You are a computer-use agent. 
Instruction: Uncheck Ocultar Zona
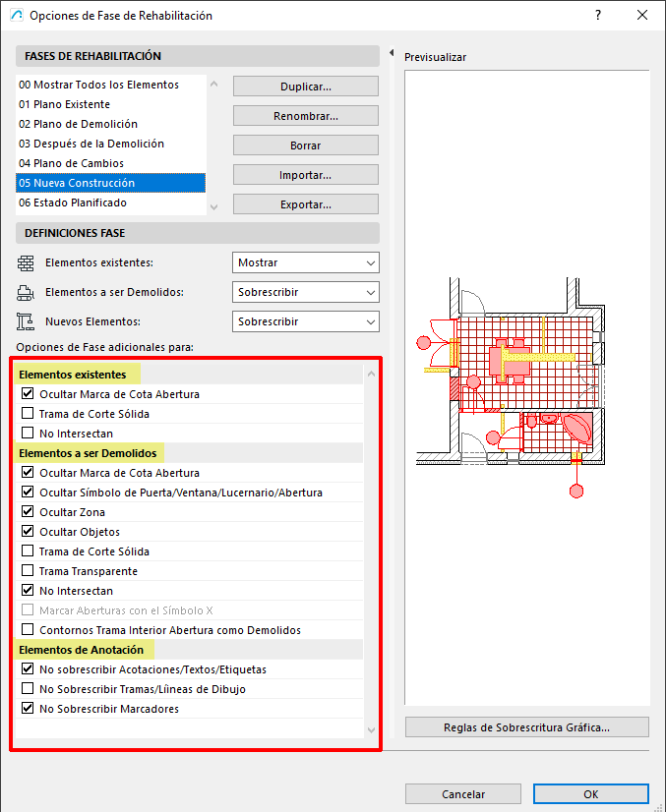point(28,511)
